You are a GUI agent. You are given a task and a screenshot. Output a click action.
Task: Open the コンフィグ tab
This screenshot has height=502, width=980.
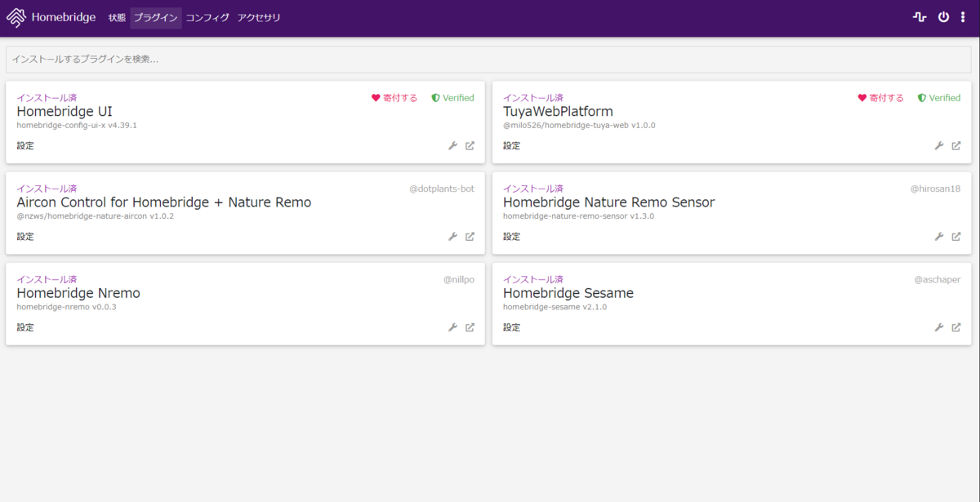coord(207,18)
